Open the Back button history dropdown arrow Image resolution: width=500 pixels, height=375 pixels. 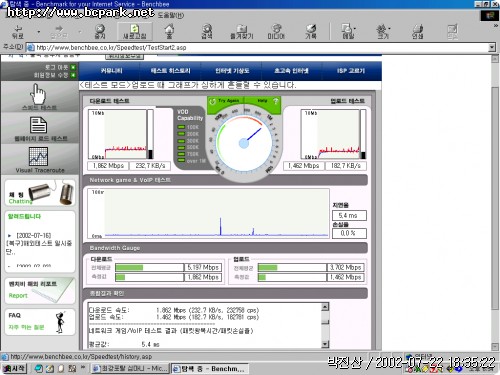click(39, 32)
